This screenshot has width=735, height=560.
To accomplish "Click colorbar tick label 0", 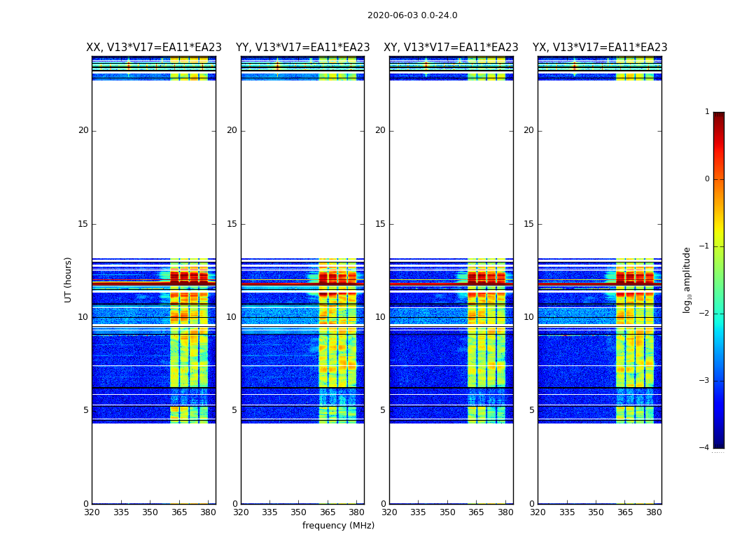I will [x=706, y=179].
